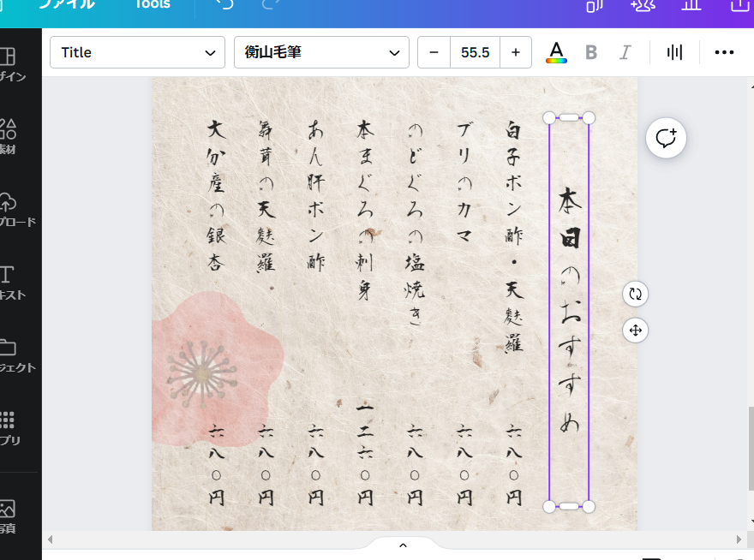The width and height of the screenshot is (754, 560).
Task: Open the Uploads panel in sidebar
Action: click(17, 210)
